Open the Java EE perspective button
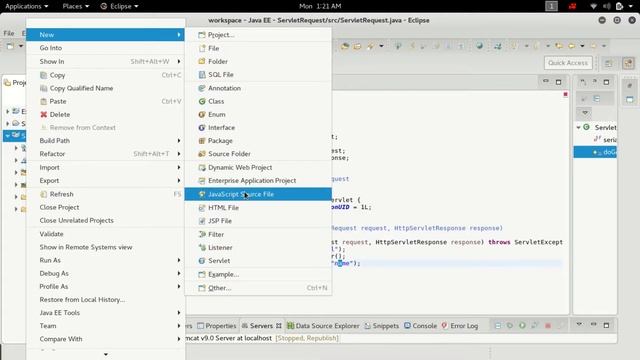This screenshot has width=640, height=360. [629, 63]
